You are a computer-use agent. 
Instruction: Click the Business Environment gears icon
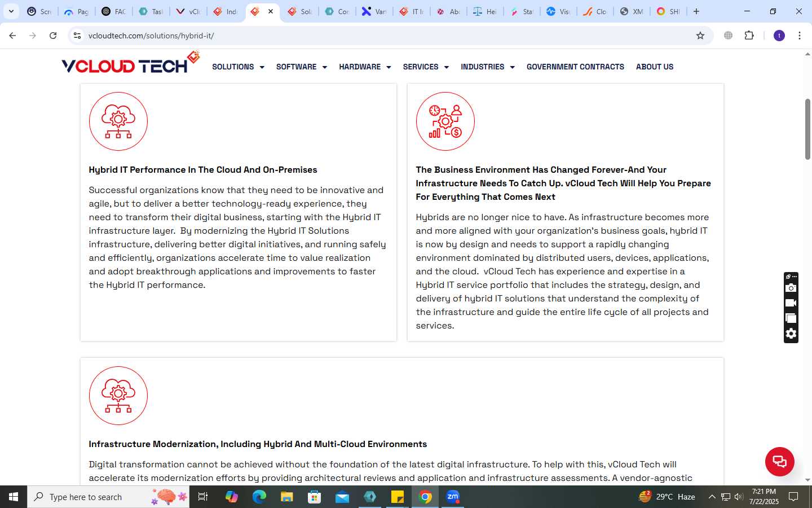tap(445, 121)
